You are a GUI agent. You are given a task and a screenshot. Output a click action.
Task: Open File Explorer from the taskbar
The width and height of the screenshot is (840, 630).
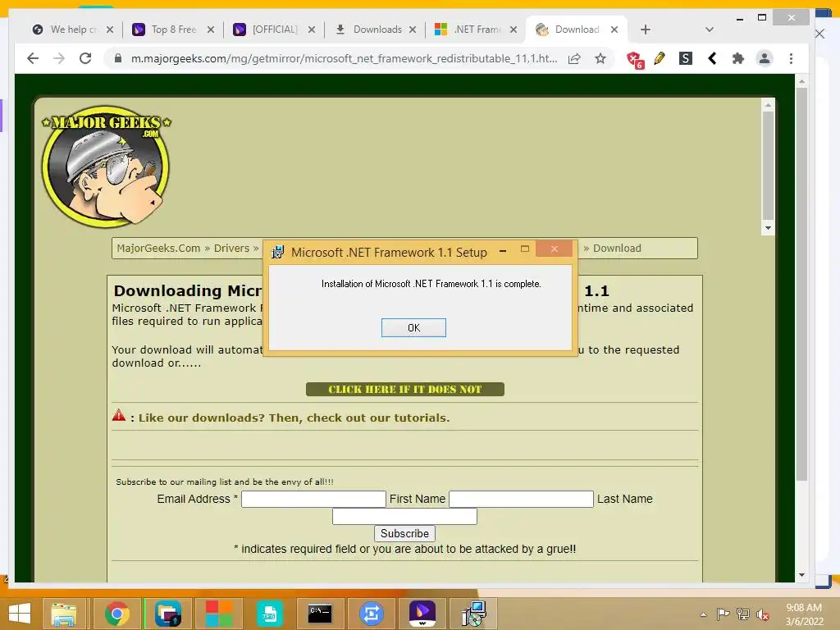64,614
